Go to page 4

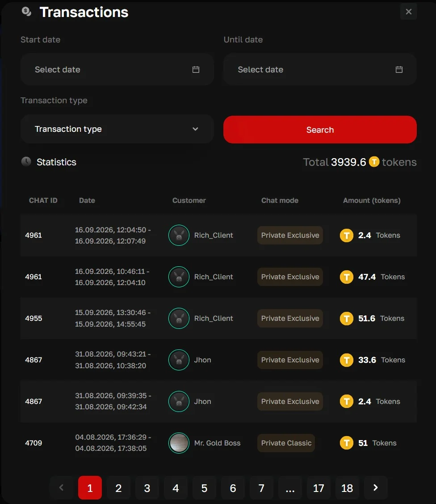[x=176, y=487]
